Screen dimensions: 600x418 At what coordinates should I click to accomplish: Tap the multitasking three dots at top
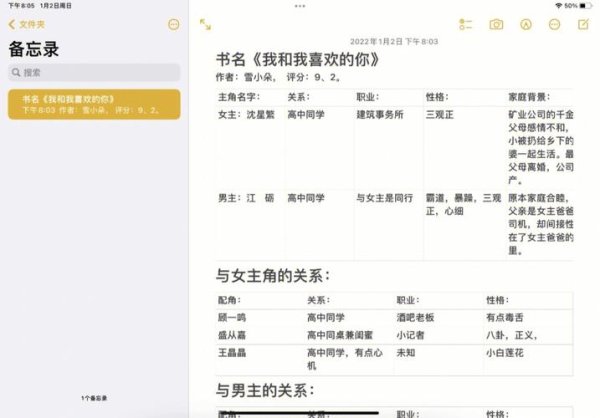pos(300,6)
